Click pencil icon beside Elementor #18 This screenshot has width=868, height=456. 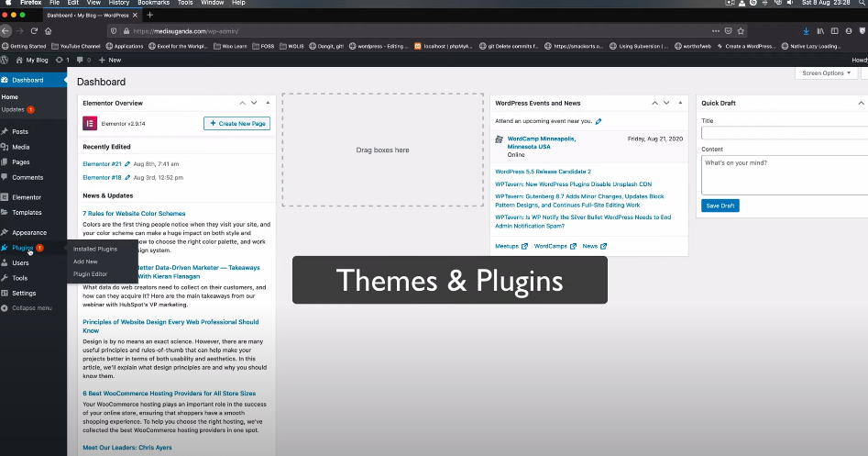point(127,178)
